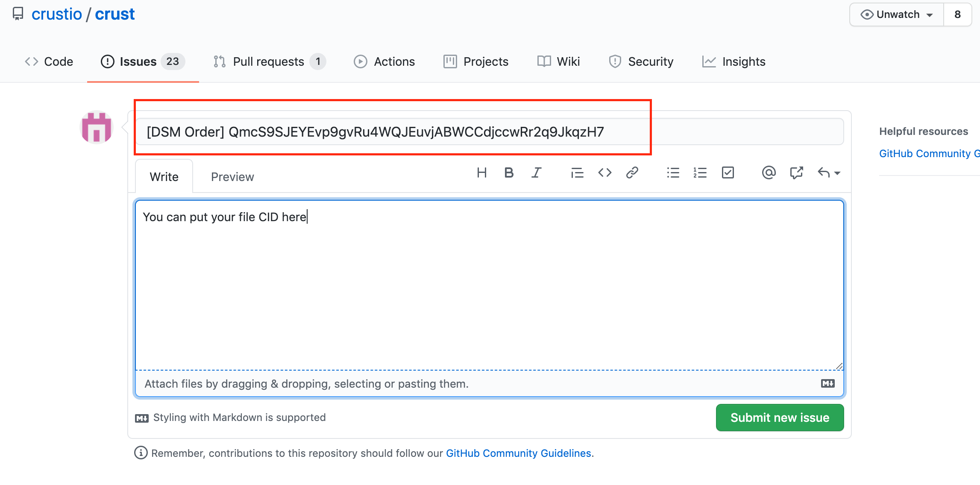Add a task list checkbox item

[728, 173]
